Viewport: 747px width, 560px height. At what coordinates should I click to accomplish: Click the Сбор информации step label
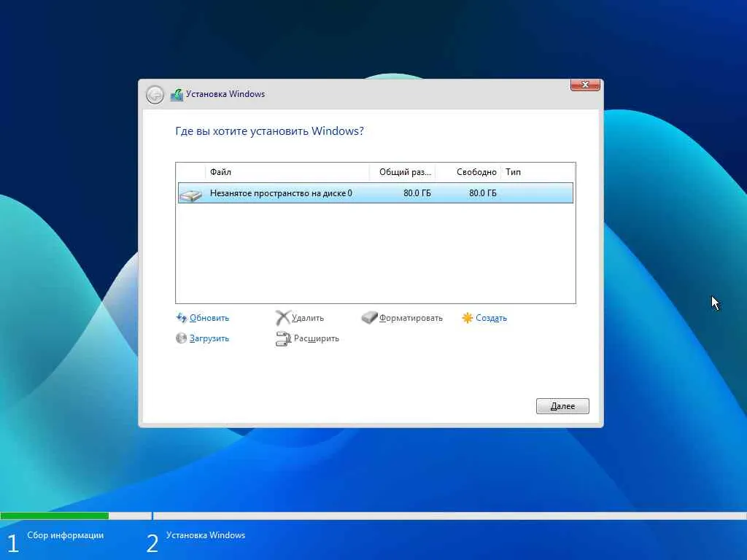(65, 535)
